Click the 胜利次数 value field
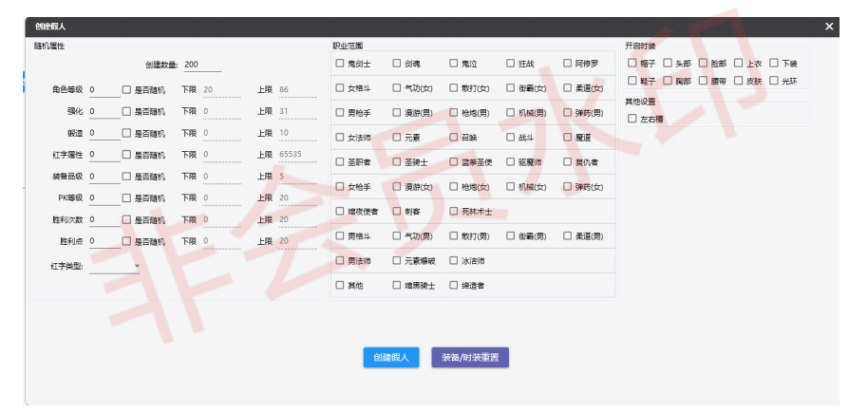The width and height of the screenshot is (868, 413). 104,219
